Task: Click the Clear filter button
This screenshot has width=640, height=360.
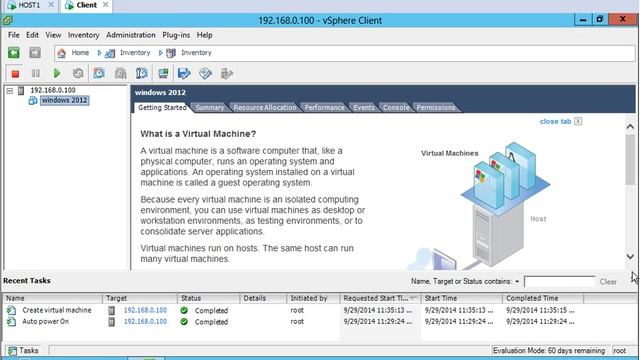Action: 608,282
